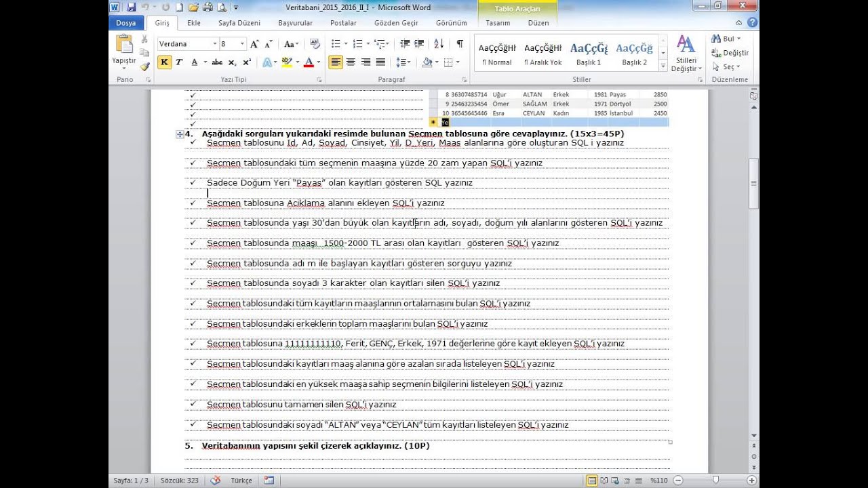Toggle italic (T) formatting
The image size is (868, 488).
[x=179, y=62]
